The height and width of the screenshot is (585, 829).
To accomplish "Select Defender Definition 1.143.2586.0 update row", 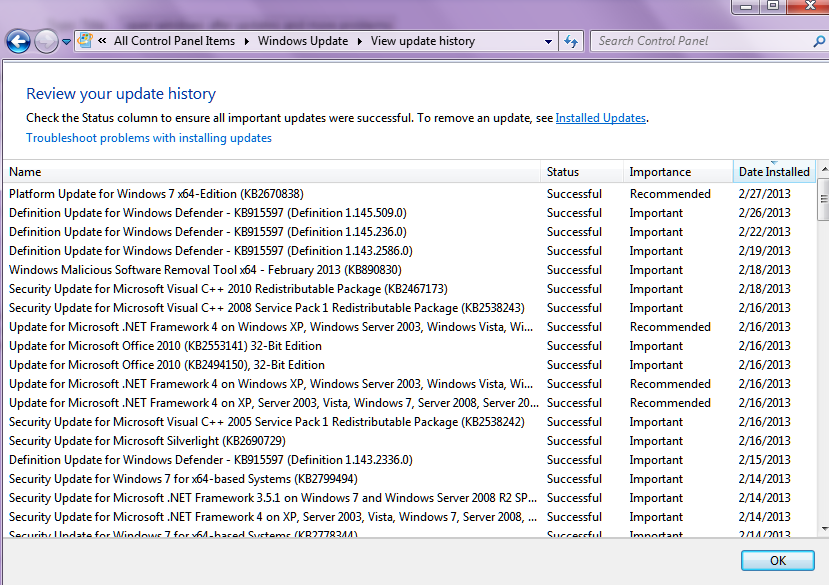I will click(x=409, y=251).
